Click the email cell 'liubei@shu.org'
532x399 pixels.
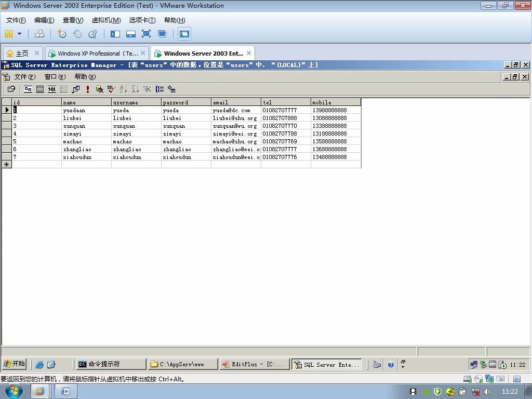(236, 118)
